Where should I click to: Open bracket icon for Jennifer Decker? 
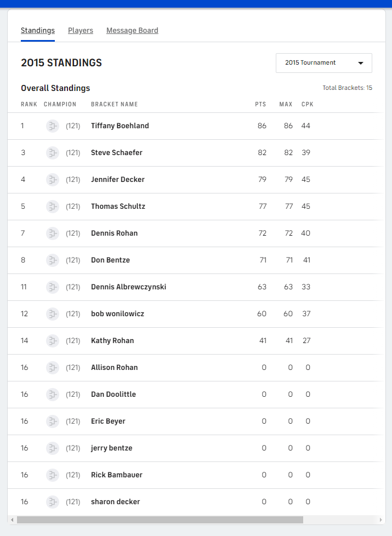53,180
